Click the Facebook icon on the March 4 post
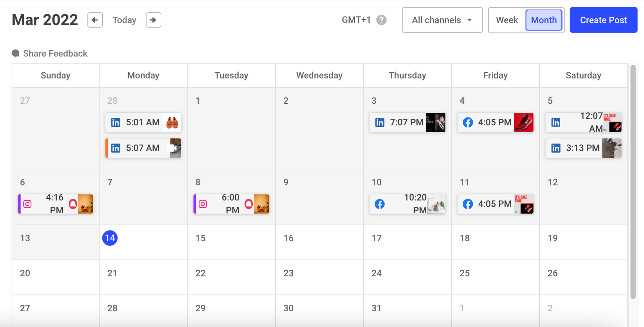This screenshot has width=644, height=327. coord(468,122)
